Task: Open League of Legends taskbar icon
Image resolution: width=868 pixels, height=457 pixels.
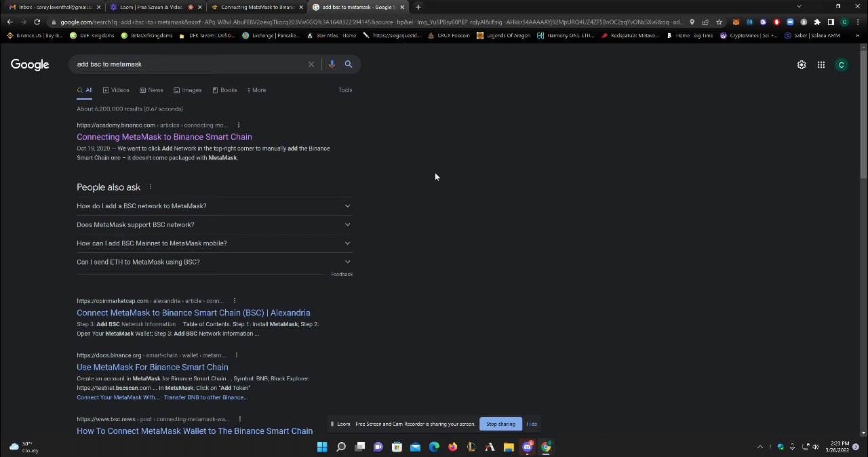Action: tap(471, 447)
